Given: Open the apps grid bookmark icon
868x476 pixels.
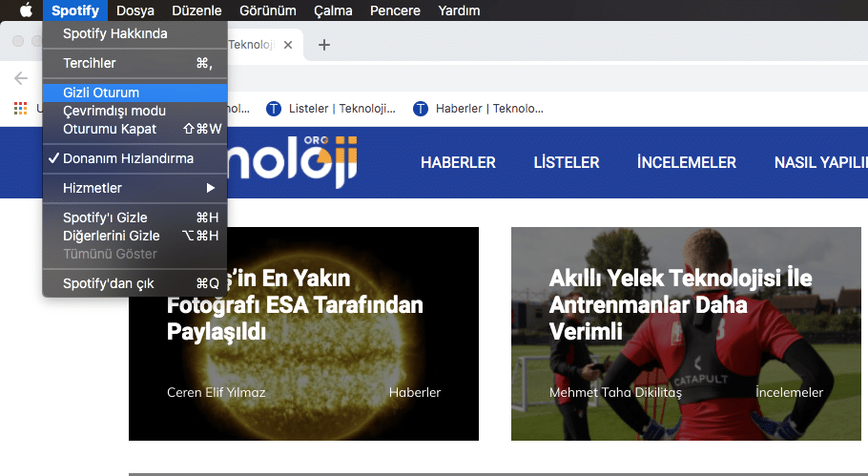Looking at the screenshot, I should (20, 109).
